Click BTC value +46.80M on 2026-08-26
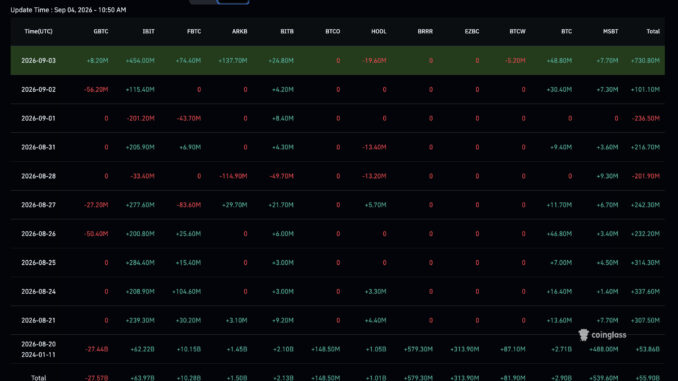 pyautogui.click(x=559, y=234)
